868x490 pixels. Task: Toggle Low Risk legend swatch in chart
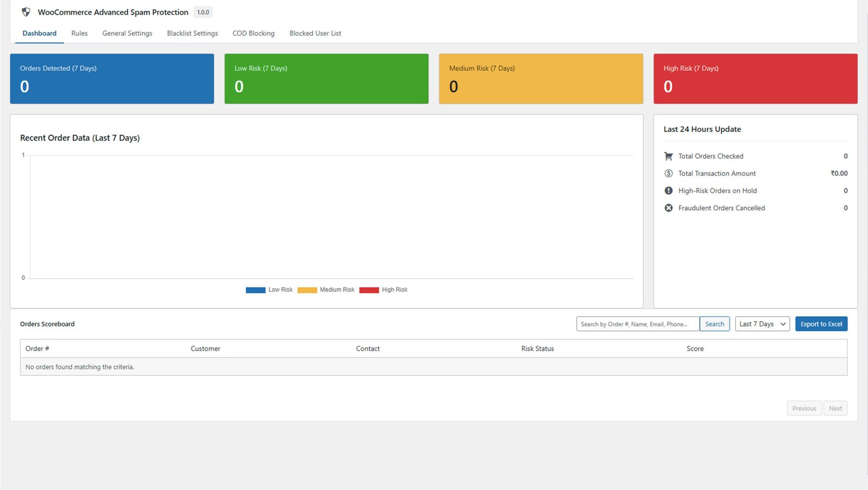pos(256,290)
